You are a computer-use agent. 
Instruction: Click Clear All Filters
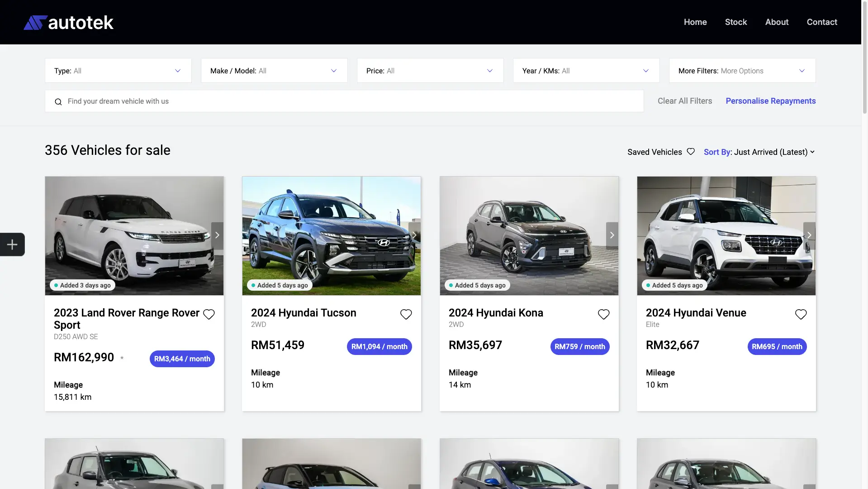click(685, 101)
